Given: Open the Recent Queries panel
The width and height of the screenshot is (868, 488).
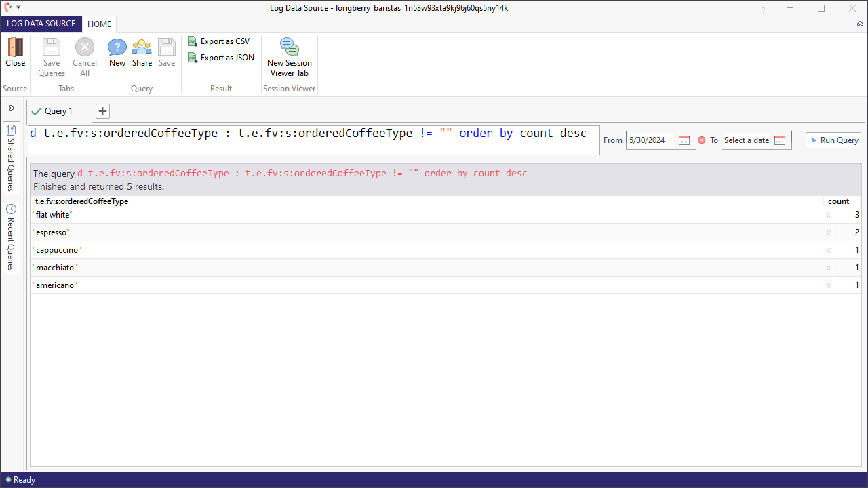Looking at the screenshot, I should point(12,234).
